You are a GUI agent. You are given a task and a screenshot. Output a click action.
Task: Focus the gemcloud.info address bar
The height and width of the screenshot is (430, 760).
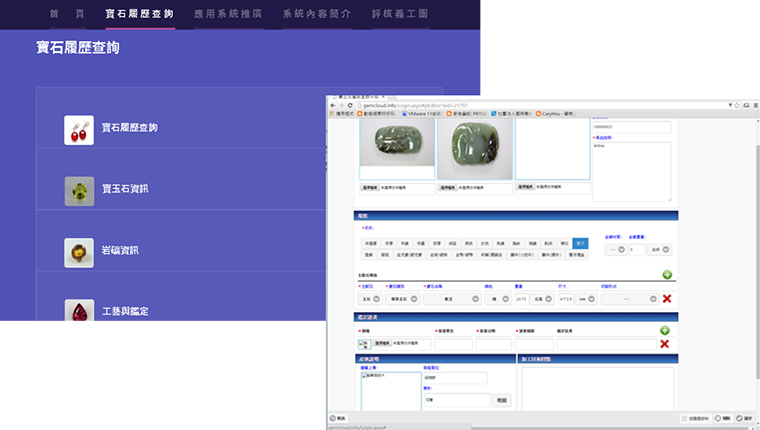tap(540, 105)
